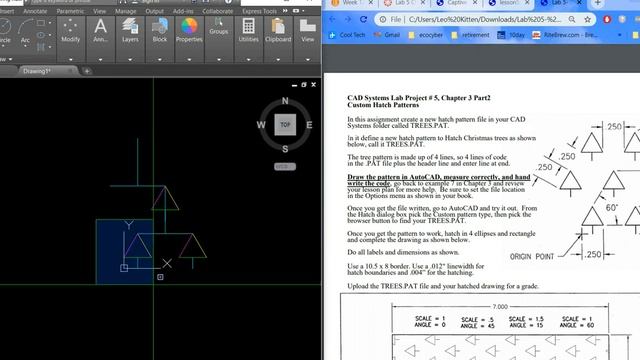Screen dimensions: 640x360
Task: Switch to the lesson Chrome tab
Action: [x=508, y=3]
